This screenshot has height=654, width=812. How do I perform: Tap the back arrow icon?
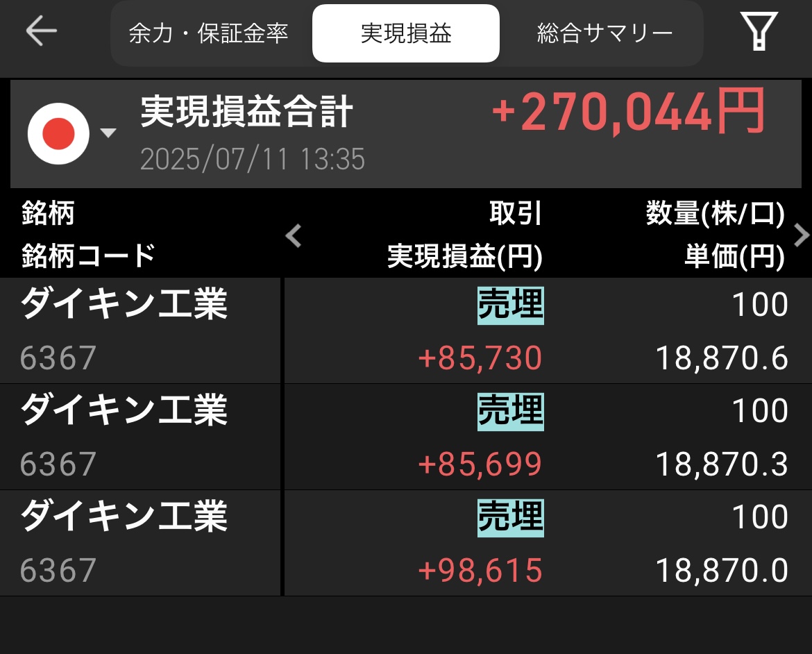(x=42, y=31)
